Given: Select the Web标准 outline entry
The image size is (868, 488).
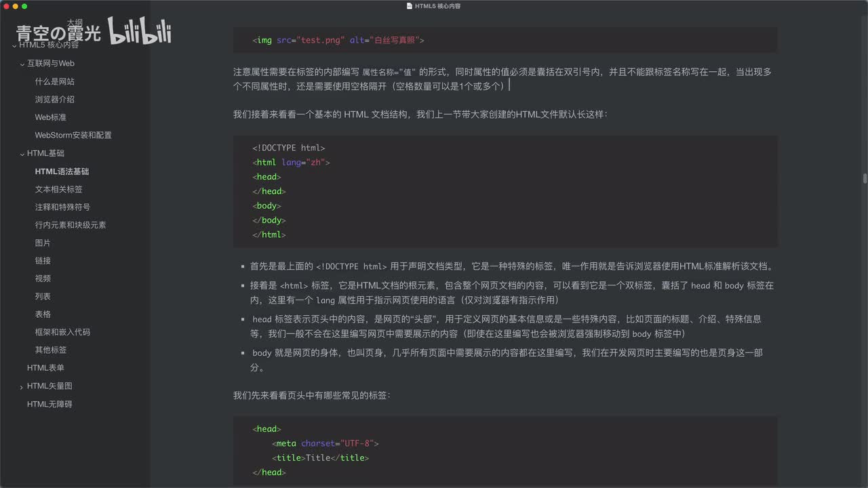Looking at the screenshot, I should (x=51, y=117).
